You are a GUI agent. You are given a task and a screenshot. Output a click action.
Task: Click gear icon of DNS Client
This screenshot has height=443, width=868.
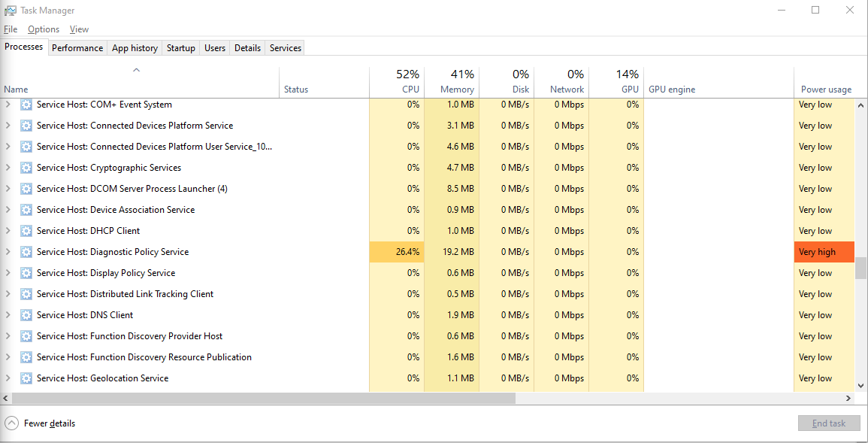click(x=26, y=315)
